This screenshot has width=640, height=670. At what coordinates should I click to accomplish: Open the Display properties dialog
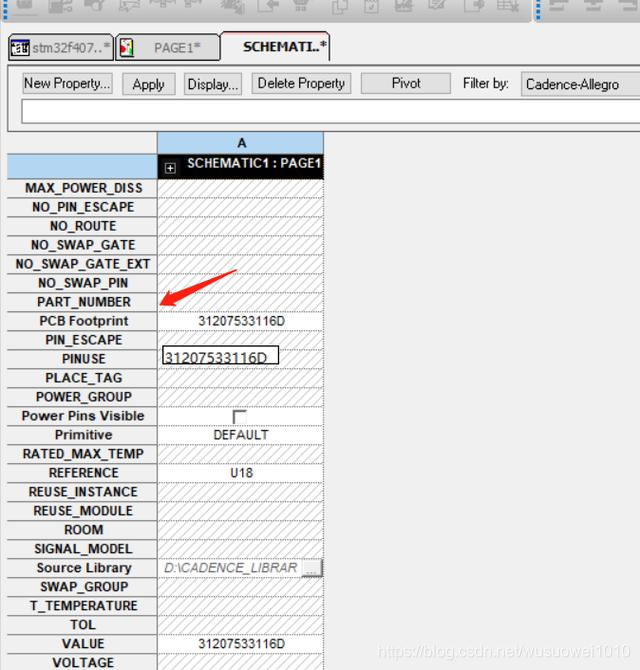(213, 84)
